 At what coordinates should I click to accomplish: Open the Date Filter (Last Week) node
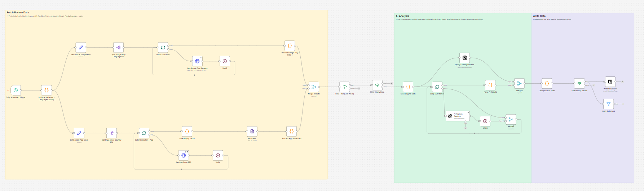click(x=344, y=87)
